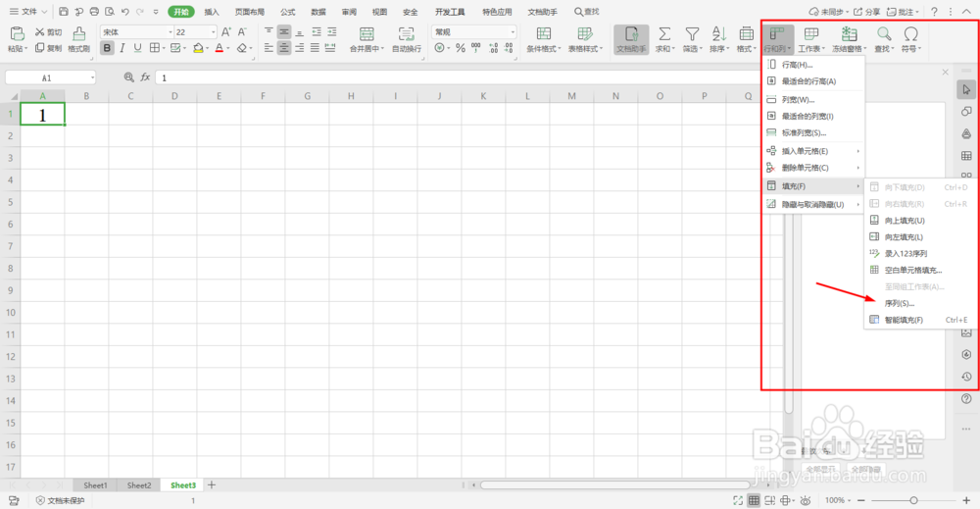Click the Merge and Center (合并居中) icon
Image resolution: width=980 pixels, height=509 pixels.
pos(367,33)
